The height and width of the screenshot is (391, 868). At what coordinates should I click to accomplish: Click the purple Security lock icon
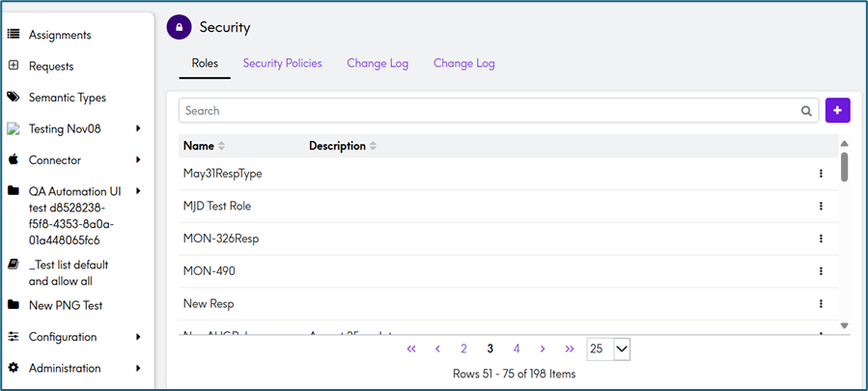click(180, 27)
